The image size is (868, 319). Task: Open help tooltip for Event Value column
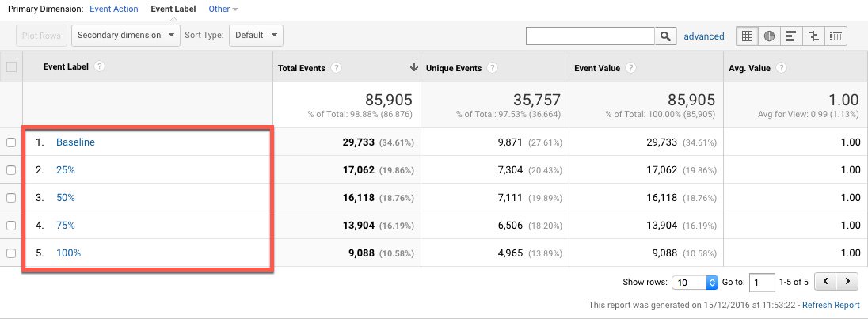pos(630,69)
